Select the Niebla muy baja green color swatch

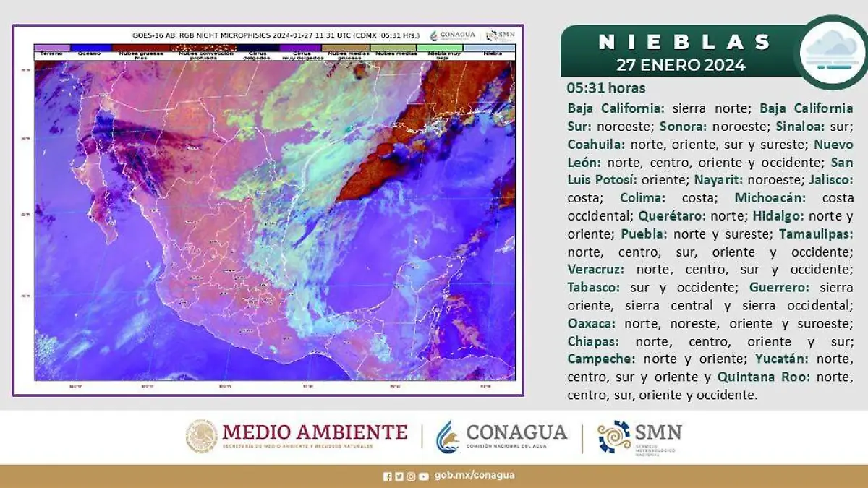tap(441, 51)
